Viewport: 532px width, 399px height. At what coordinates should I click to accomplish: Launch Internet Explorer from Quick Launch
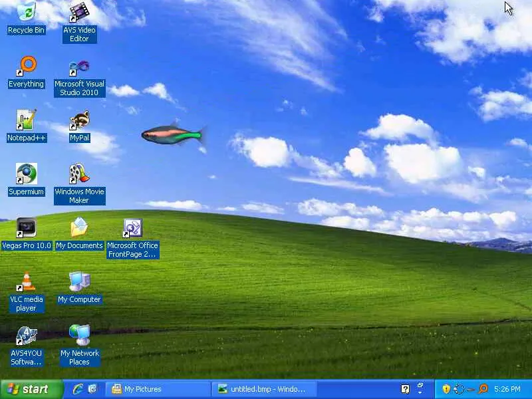78,389
